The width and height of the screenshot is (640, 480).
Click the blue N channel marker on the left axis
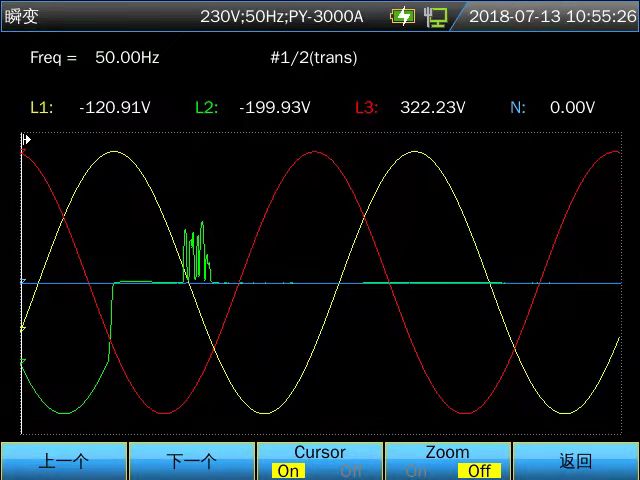[23, 283]
